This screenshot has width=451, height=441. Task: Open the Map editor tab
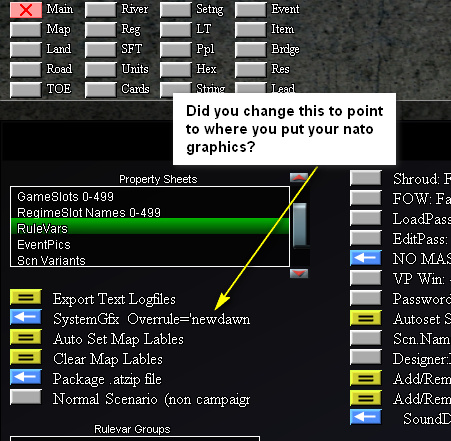[26, 30]
